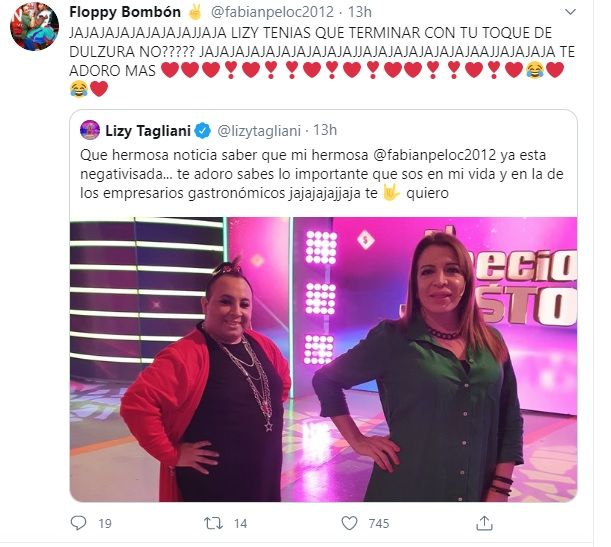Open the Floppy Bombón display name
The width and height of the screenshot is (611, 547).
(125, 12)
